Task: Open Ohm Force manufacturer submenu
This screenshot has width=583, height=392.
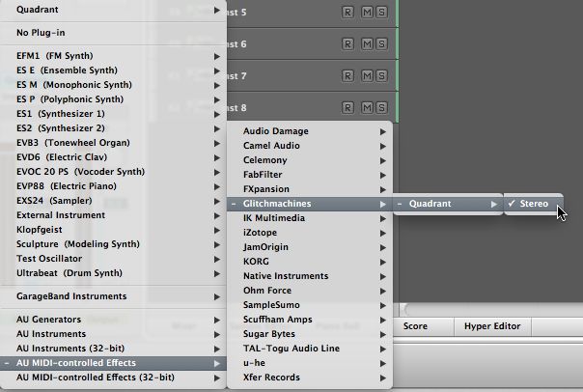Action: tap(310, 291)
